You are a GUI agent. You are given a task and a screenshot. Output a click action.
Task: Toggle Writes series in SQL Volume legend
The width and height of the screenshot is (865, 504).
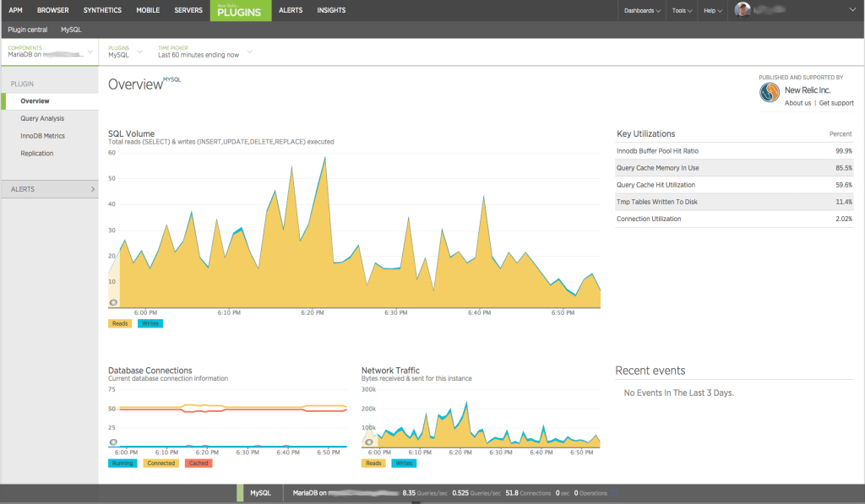pos(150,323)
